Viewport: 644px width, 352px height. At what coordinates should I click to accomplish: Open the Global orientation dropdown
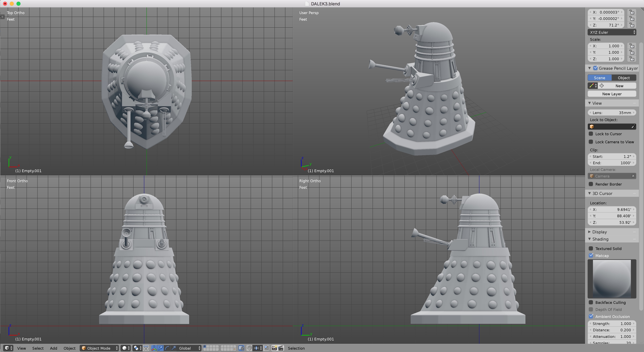189,348
